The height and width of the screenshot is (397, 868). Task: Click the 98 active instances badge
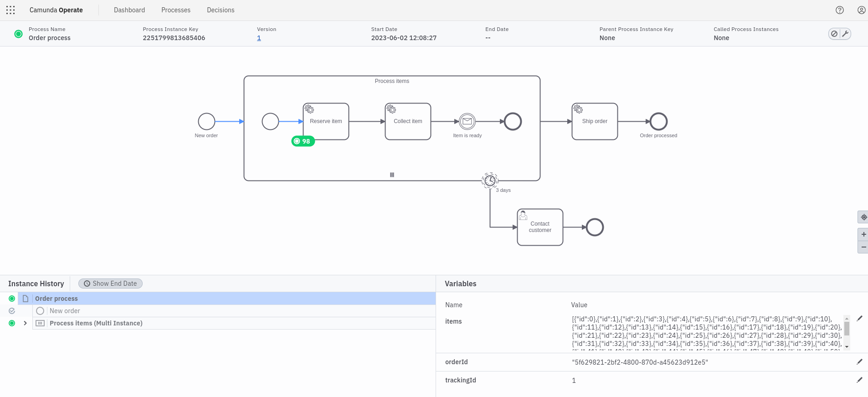tap(303, 141)
